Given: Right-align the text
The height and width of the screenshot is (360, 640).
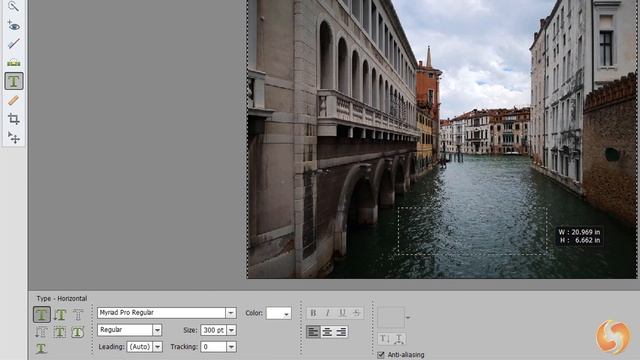Looking at the screenshot, I should point(341,332).
